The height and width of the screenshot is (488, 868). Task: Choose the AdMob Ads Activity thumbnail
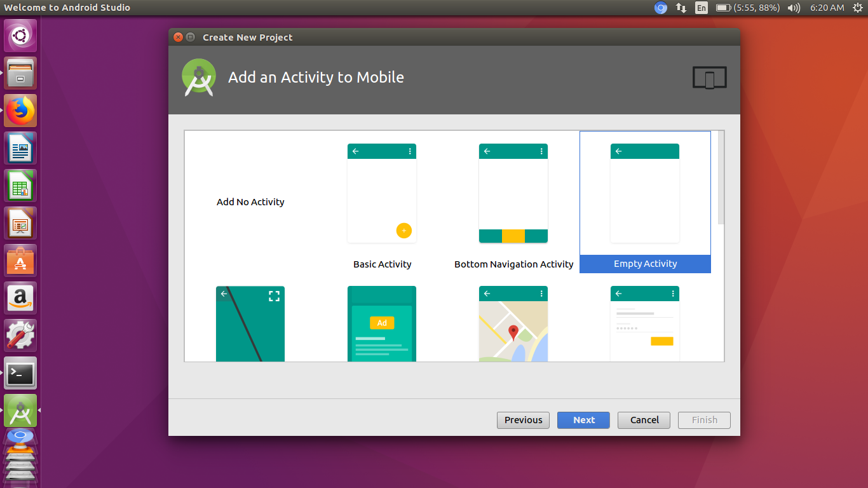coord(382,323)
